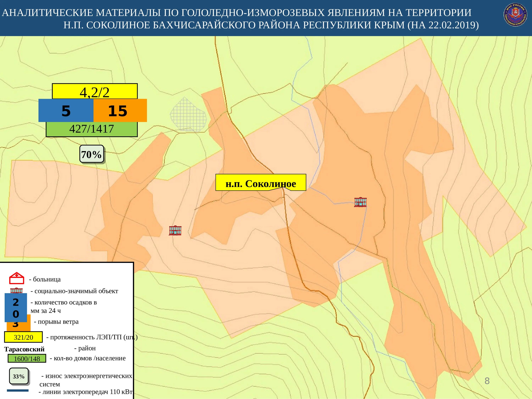Image resolution: width=532 pixels, height=399 pixels.
Task: Click the green 427/1417 label
Action: coord(92,129)
